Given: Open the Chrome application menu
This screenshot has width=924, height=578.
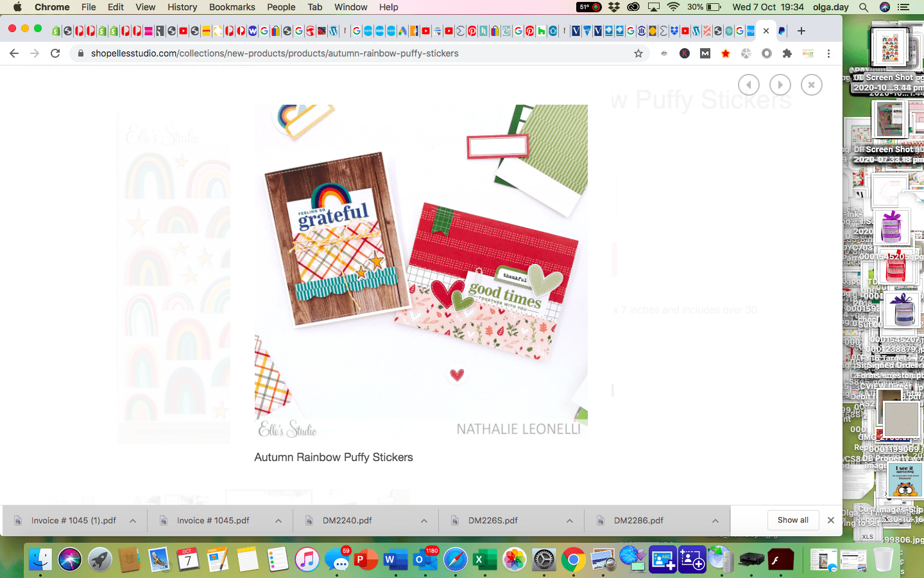Looking at the screenshot, I should coord(52,7).
